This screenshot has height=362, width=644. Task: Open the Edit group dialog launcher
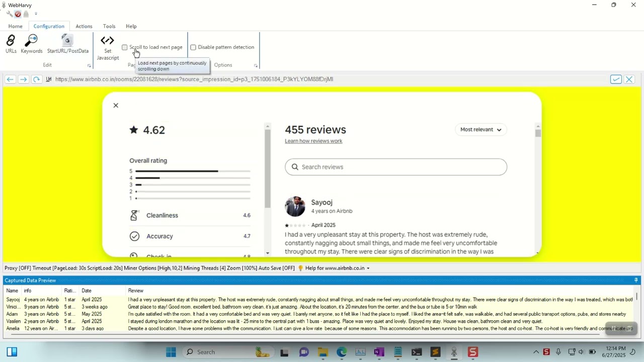tap(89, 66)
